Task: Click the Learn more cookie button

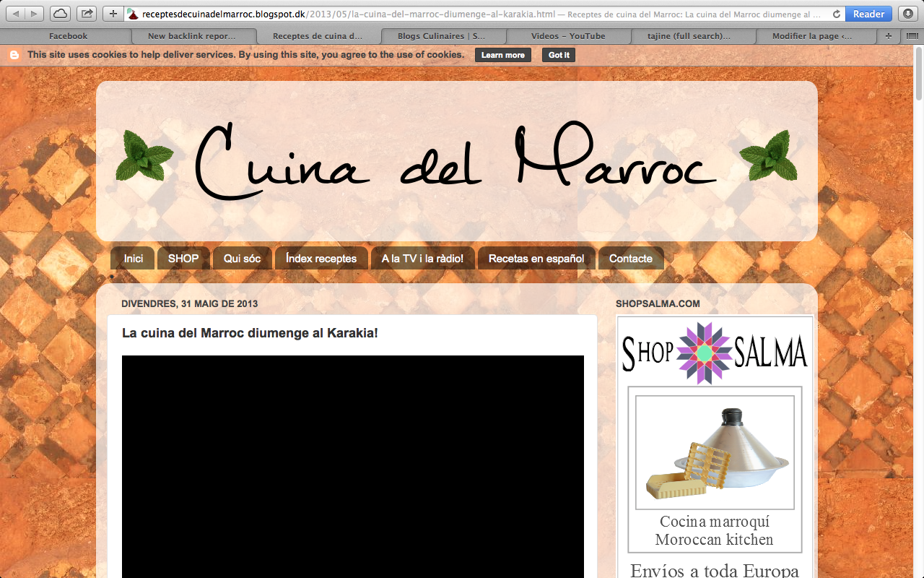Action: pyautogui.click(x=503, y=55)
